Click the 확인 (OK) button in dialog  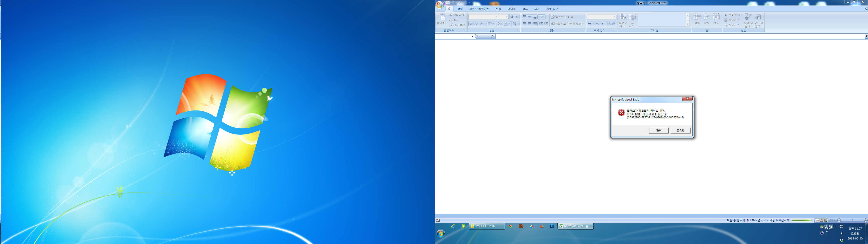[658, 130]
